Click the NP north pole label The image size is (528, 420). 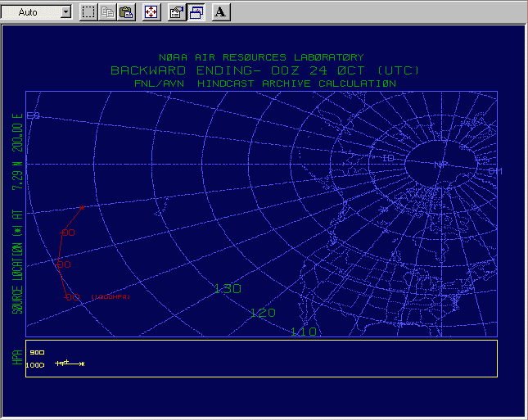[x=441, y=164]
